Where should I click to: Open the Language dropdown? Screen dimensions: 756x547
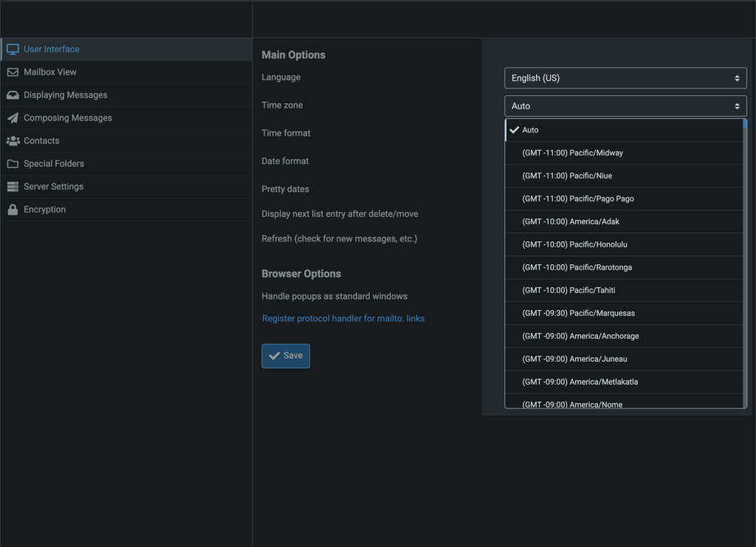click(x=625, y=78)
